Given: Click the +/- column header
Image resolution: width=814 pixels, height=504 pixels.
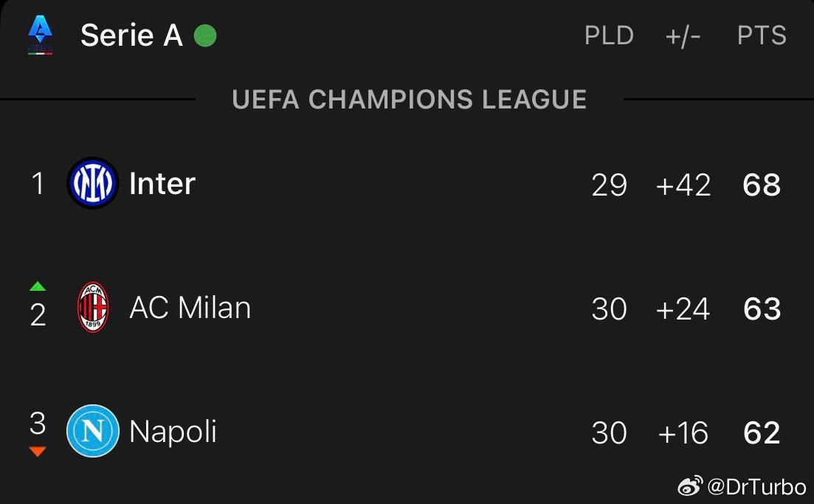Looking at the screenshot, I should (683, 36).
